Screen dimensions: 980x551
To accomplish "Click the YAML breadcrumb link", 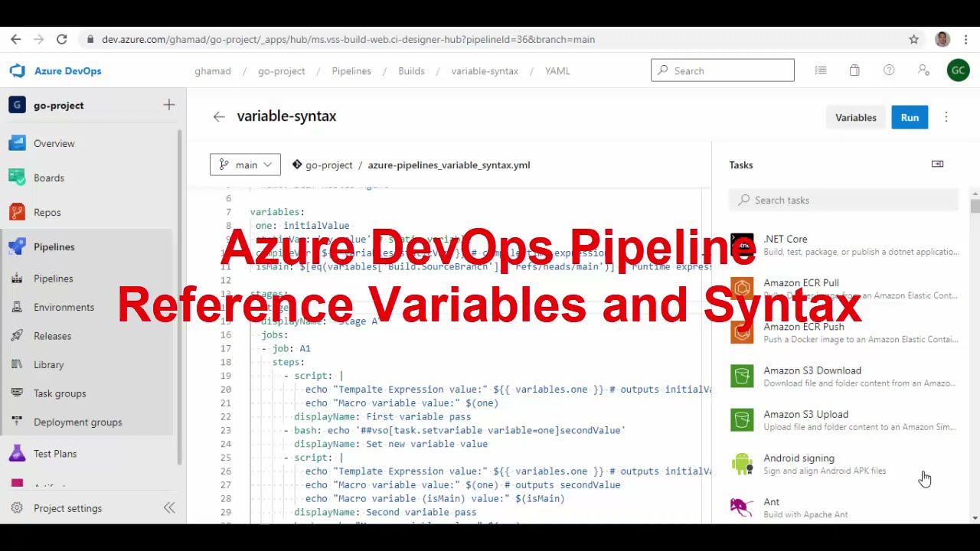I will (x=557, y=70).
